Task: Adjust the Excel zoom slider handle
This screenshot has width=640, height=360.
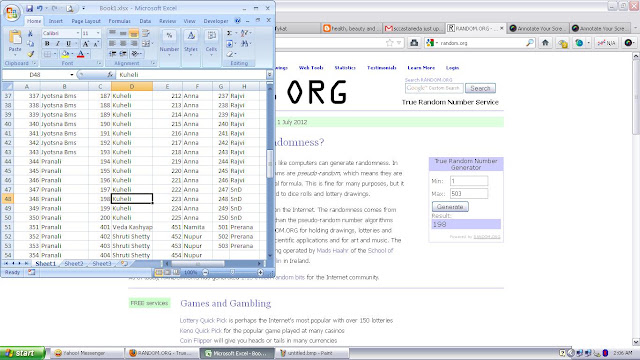Action: 232,272
